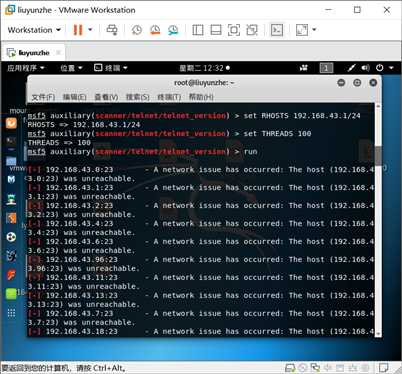Click the first orange icon in the Kali dock

[11, 123]
